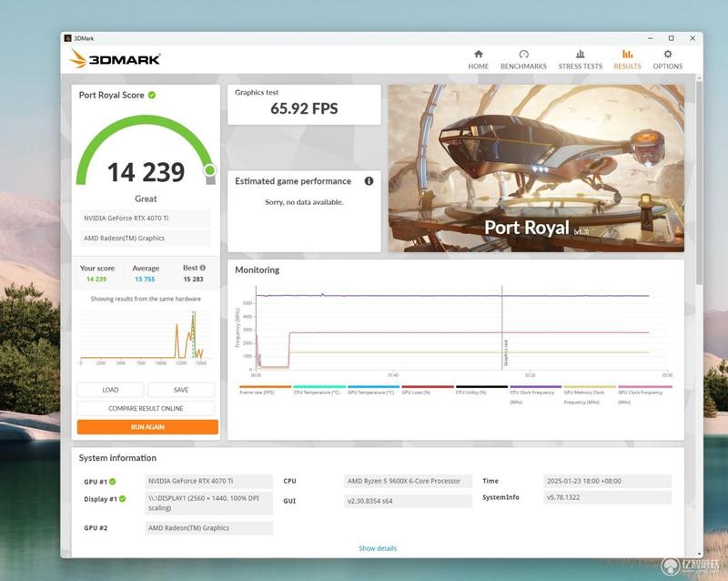
Task: Click the vertical scrollbar of the results page
Action: [x=699, y=183]
